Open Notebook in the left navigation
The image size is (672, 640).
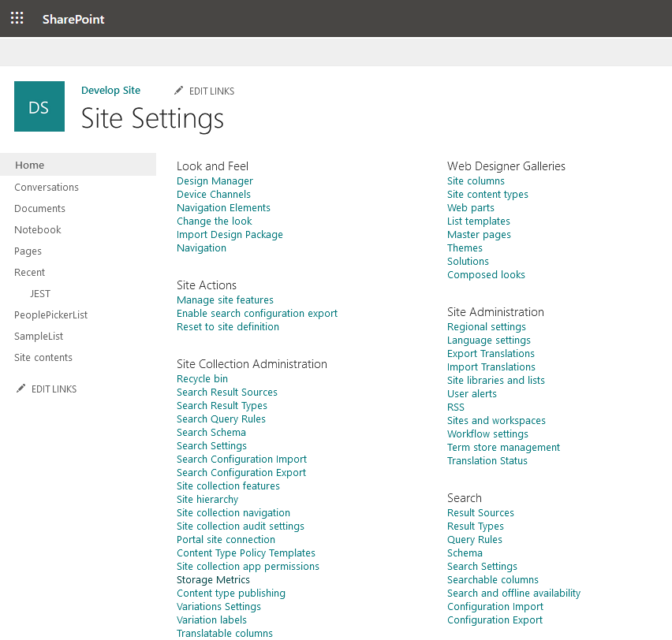pyautogui.click(x=38, y=229)
